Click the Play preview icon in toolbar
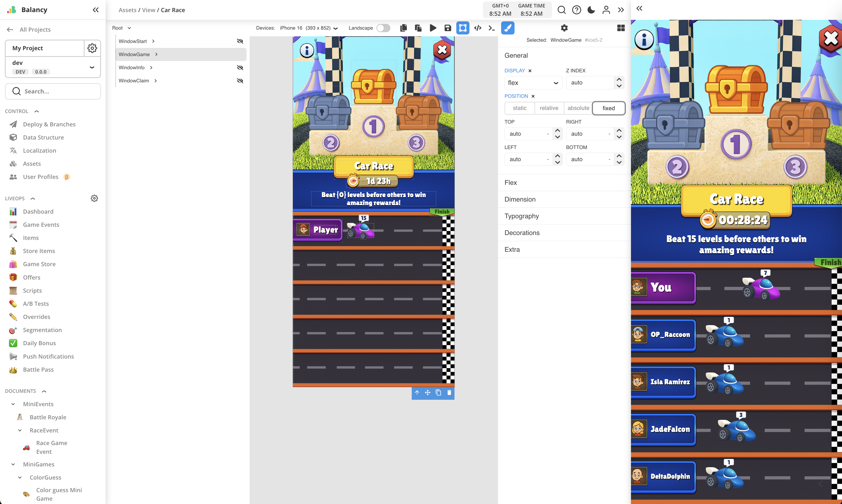 433,28
